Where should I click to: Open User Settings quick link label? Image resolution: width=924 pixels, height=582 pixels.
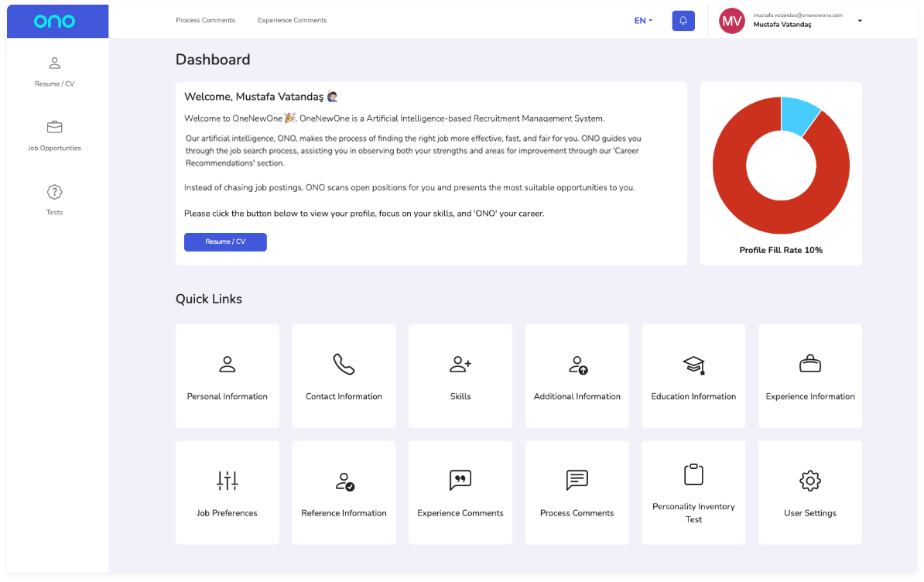point(809,513)
